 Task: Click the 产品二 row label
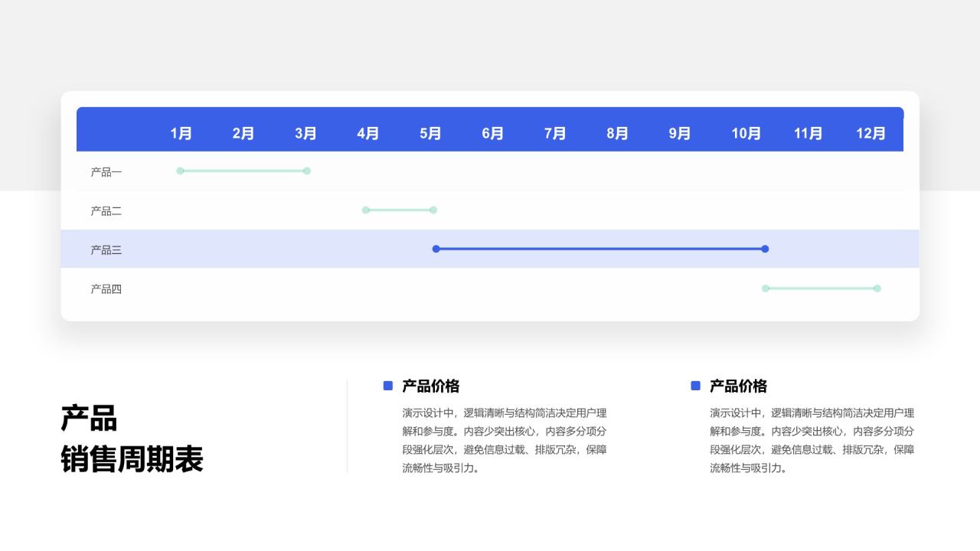tap(105, 210)
